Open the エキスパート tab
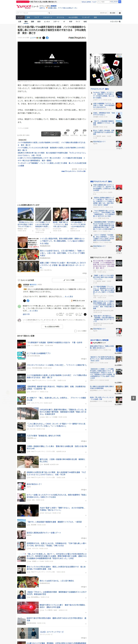Image resolution: width=138 pixels, height=644 pixels. click(48, 17)
